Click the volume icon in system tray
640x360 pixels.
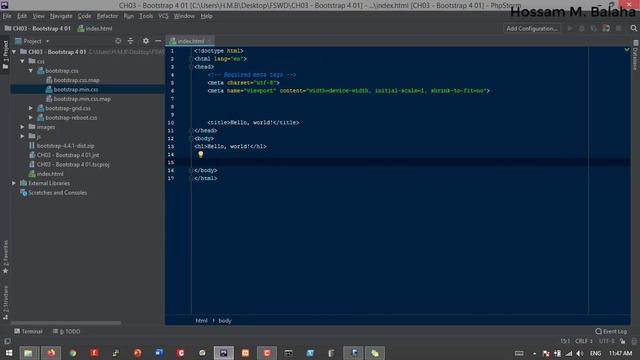(x=580, y=353)
